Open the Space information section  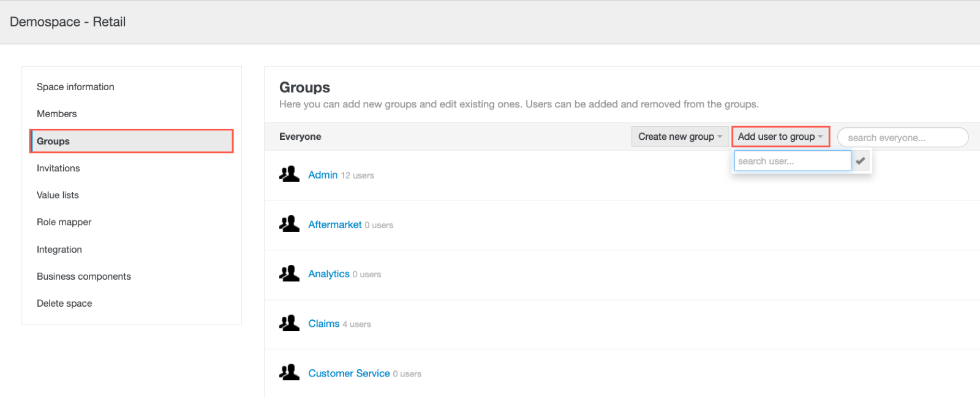pyautogui.click(x=75, y=87)
